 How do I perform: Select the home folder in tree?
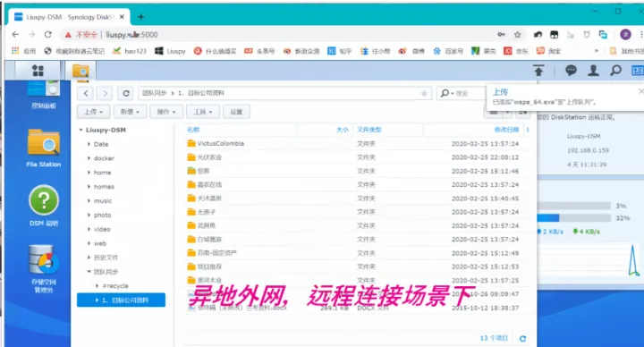click(102, 173)
